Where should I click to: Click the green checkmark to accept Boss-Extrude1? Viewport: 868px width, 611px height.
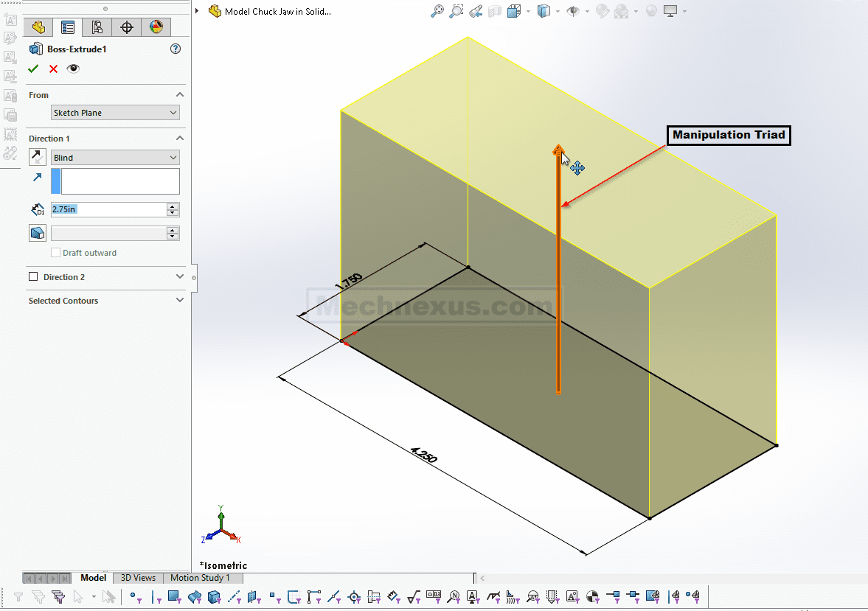(x=33, y=69)
